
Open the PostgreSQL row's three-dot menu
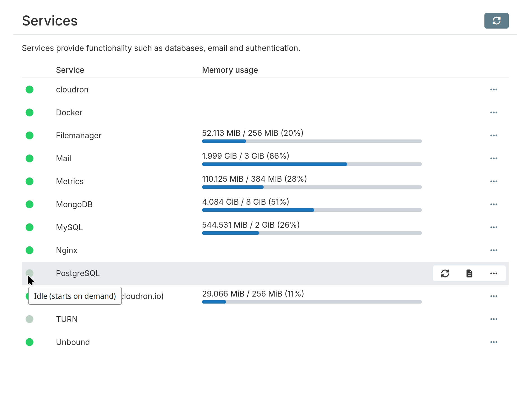[x=494, y=273]
